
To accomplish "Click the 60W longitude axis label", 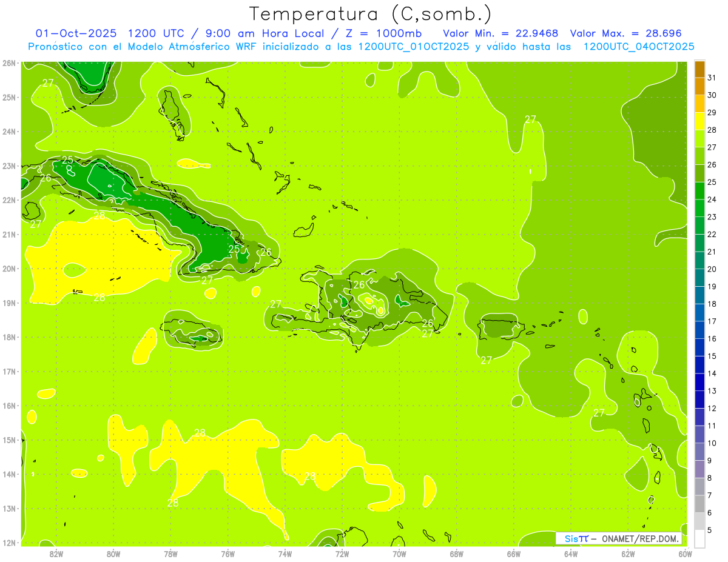I will pyautogui.click(x=685, y=554).
